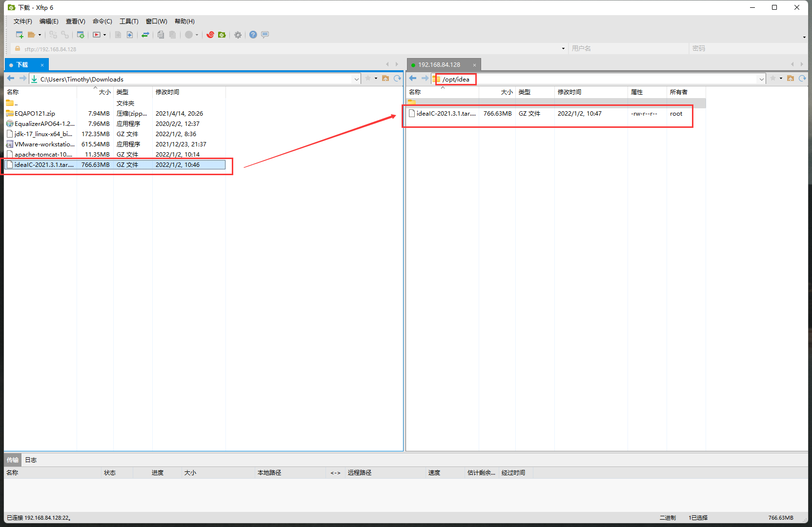Click the local path C:\Users\Timothy\Downloads field
The image size is (812, 527).
pos(195,79)
